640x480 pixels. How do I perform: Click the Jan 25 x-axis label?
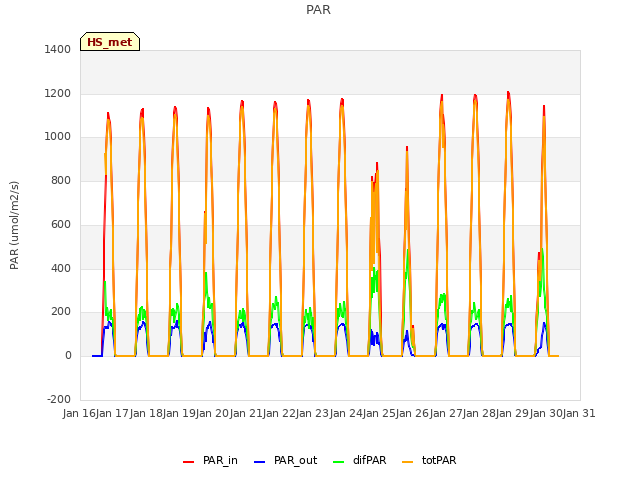pyautogui.click(x=379, y=413)
